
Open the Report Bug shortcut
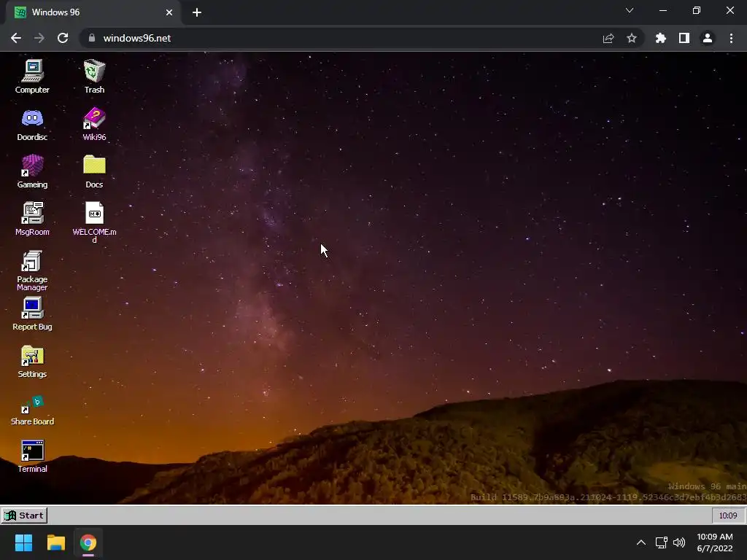point(32,314)
